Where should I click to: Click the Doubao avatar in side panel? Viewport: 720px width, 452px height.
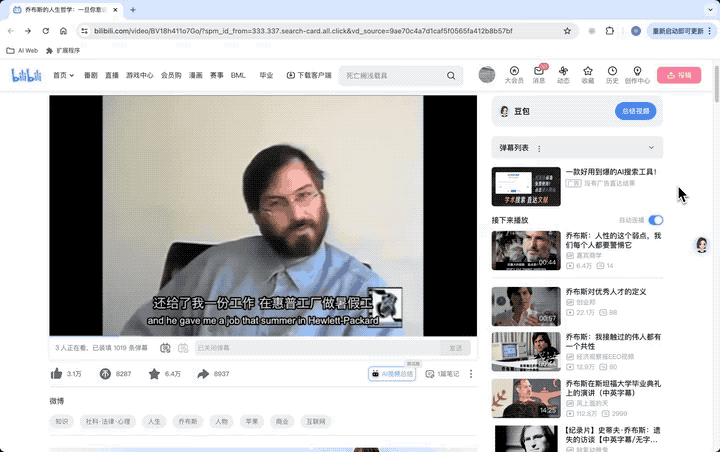(504, 111)
